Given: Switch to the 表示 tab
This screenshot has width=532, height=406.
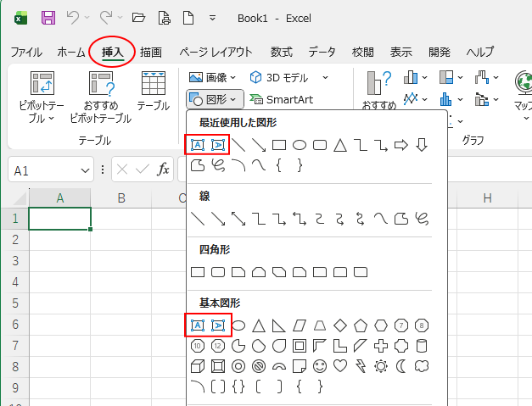Looking at the screenshot, I should click(x=400, y=53).
